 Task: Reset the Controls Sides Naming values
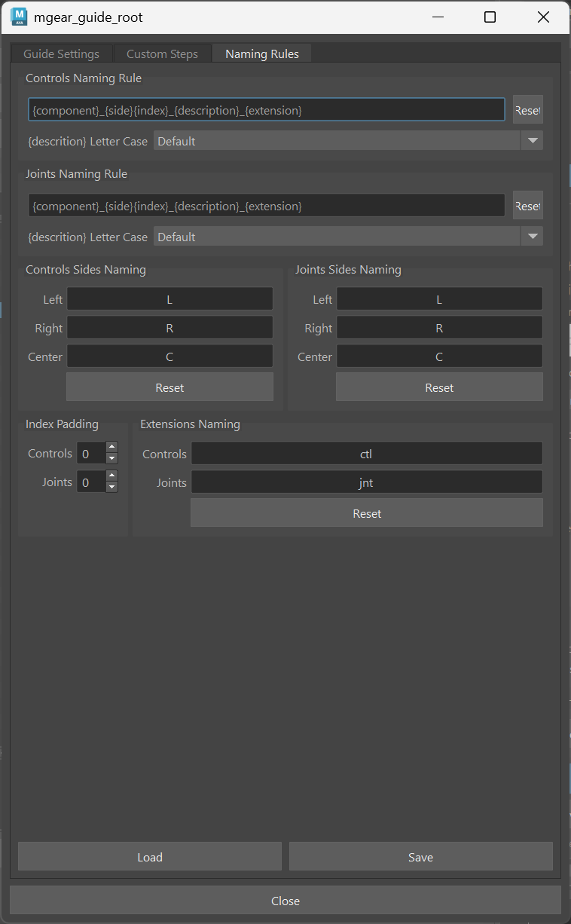[x=169, y=387]
